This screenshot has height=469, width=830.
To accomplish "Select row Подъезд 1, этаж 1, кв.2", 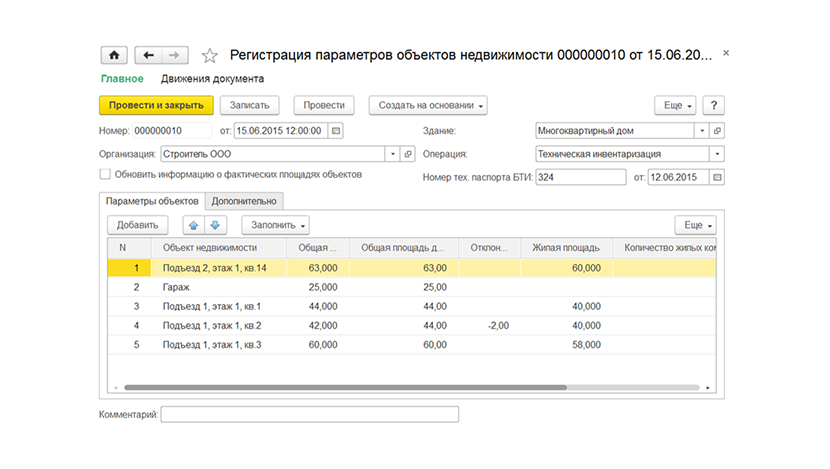I will coord(412,326).
